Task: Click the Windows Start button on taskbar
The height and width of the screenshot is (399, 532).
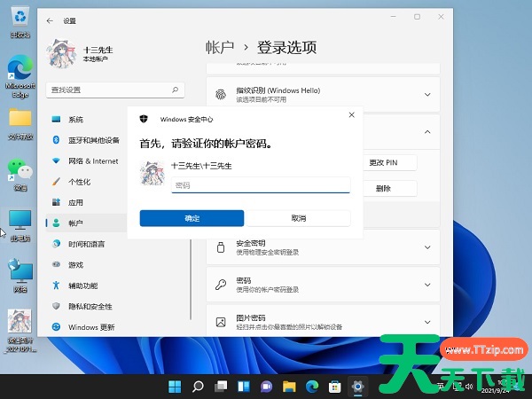Action: 175,387
